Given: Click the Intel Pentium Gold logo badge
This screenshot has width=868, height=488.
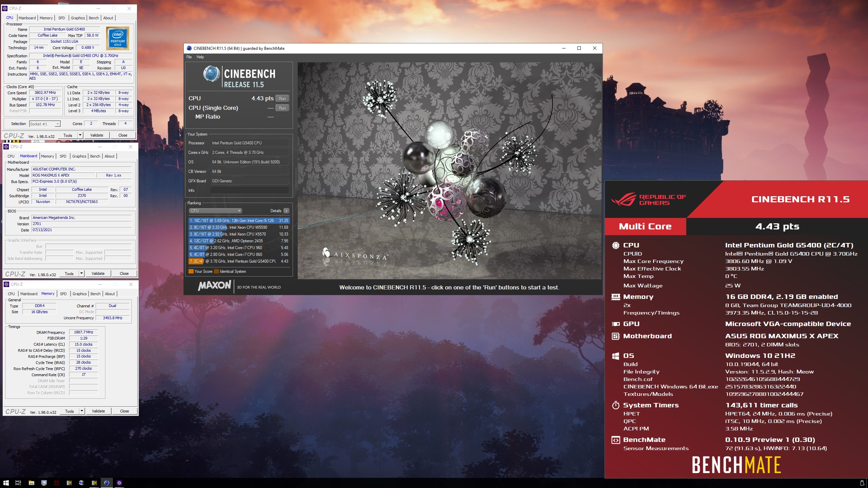Looking at the screenshot, I should [x=118, y=38].
